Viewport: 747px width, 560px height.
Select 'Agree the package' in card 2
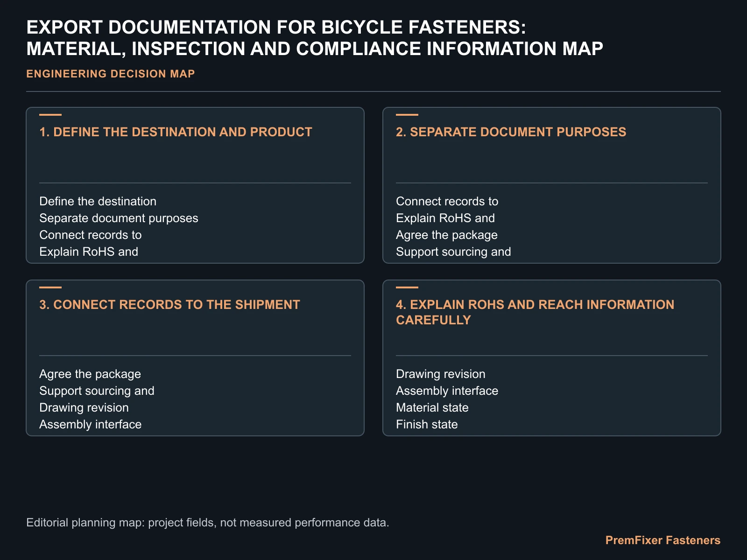click(x=447, y=235)
